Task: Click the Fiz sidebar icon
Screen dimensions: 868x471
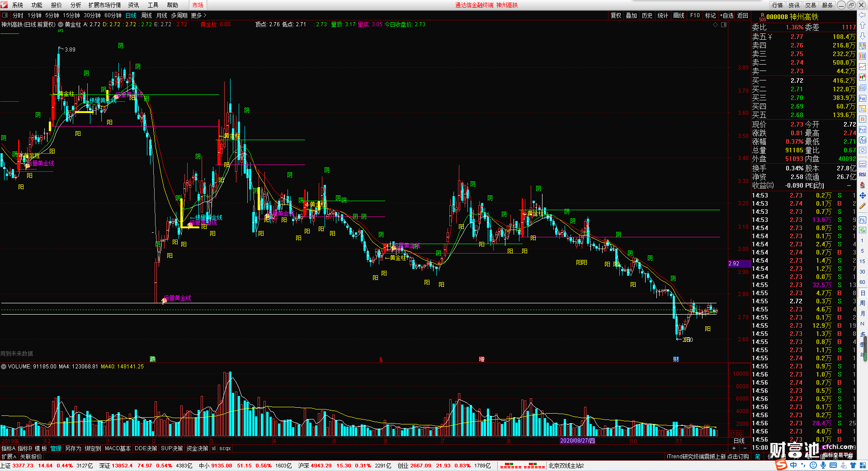Action: click(863, 130)
